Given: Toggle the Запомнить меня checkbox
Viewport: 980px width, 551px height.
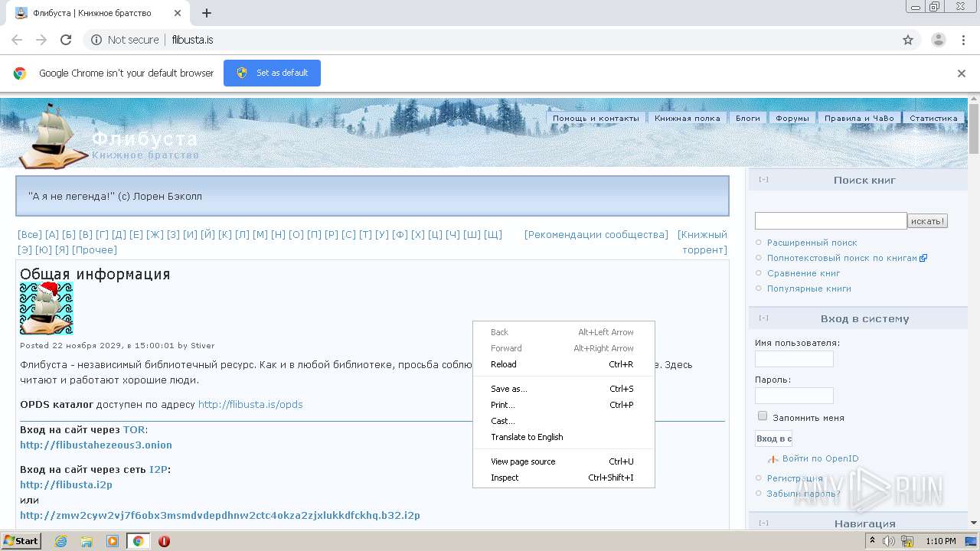Looking at the screenshot, I should (763, 416).
